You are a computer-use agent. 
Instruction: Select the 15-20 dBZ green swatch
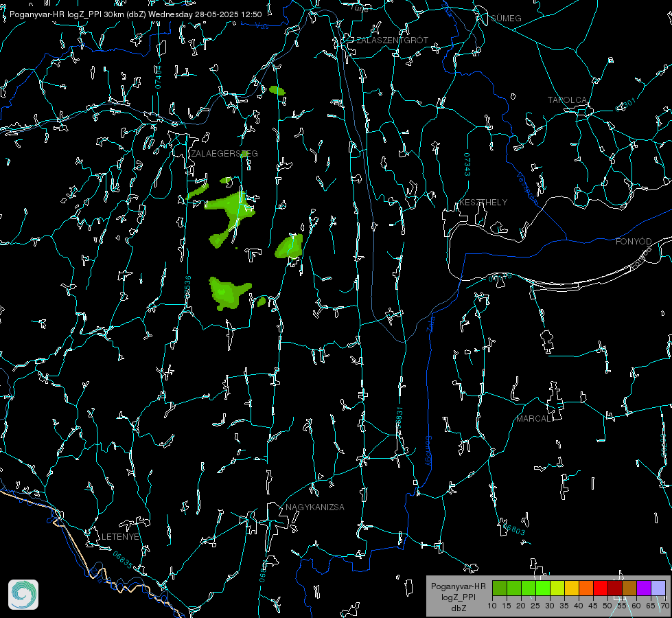pyautogui.click(x=514, y=588)
